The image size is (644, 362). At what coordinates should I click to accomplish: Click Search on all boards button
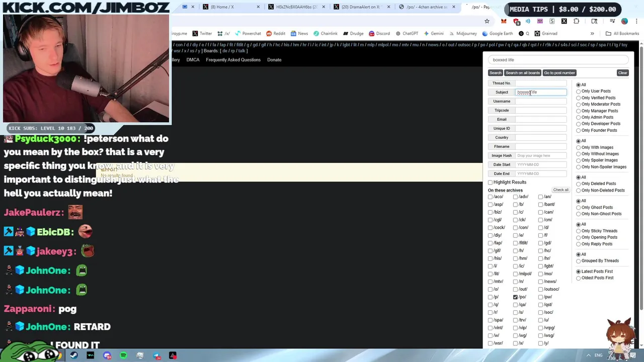coord(522,73)
